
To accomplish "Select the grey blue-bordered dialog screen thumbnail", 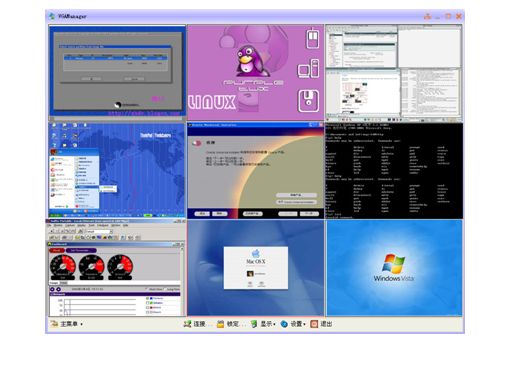I will click(x=117, y=72).
